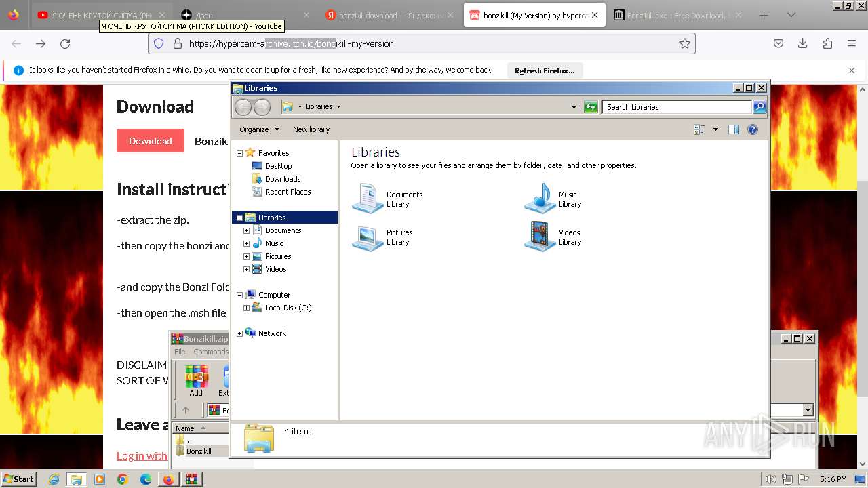The image size is (868, 488).
Task: Click the Explorer Back arrow button
Action: click(243, 107)
